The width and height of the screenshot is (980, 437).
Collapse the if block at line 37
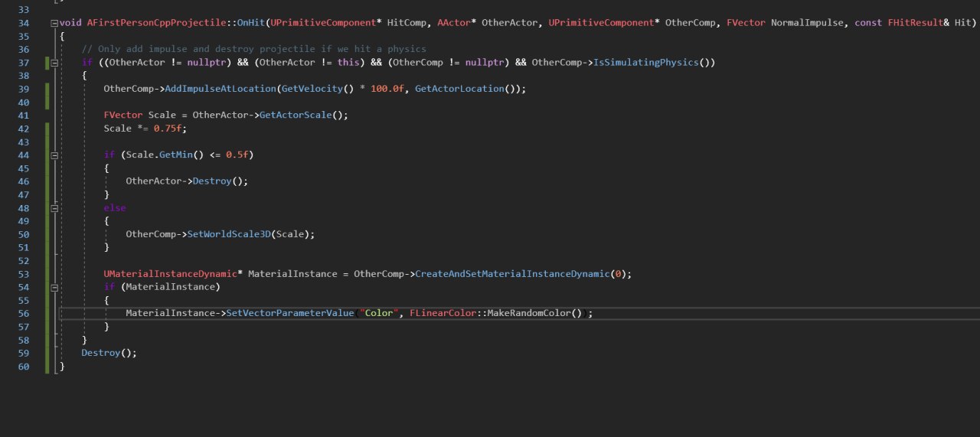[x=54, y=63]
